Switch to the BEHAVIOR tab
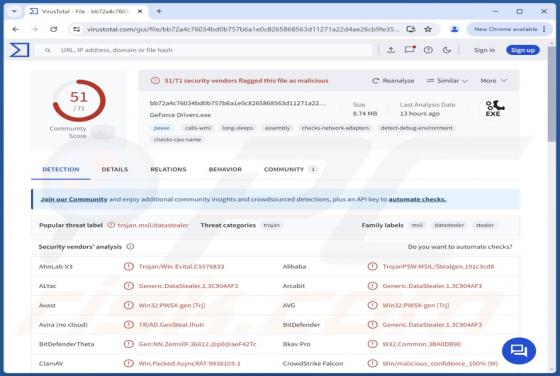The width and height of the screenshot is (560, 376). tap(225, 169)
